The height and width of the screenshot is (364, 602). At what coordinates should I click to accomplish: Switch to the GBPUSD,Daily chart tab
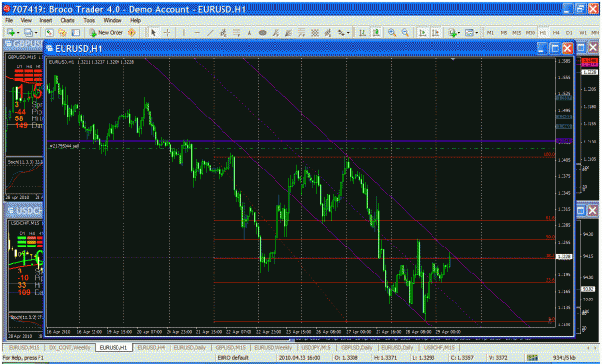[356, 347]
